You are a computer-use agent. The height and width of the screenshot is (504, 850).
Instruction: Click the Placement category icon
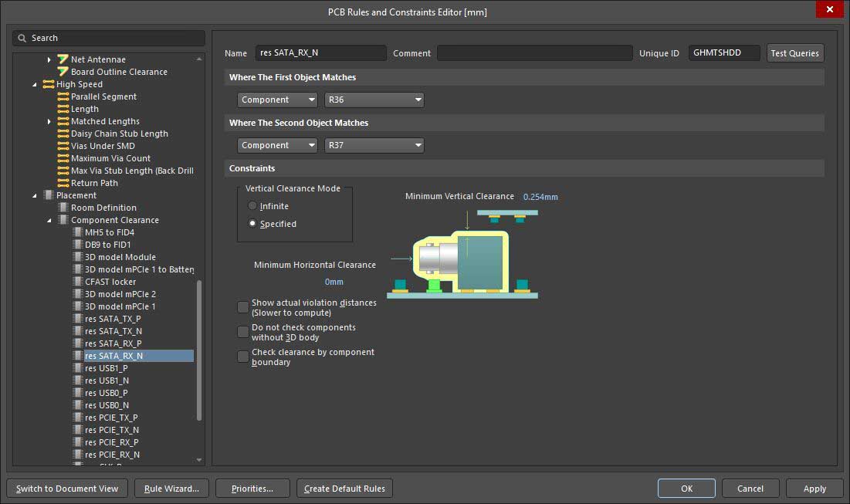pos(49,195)
